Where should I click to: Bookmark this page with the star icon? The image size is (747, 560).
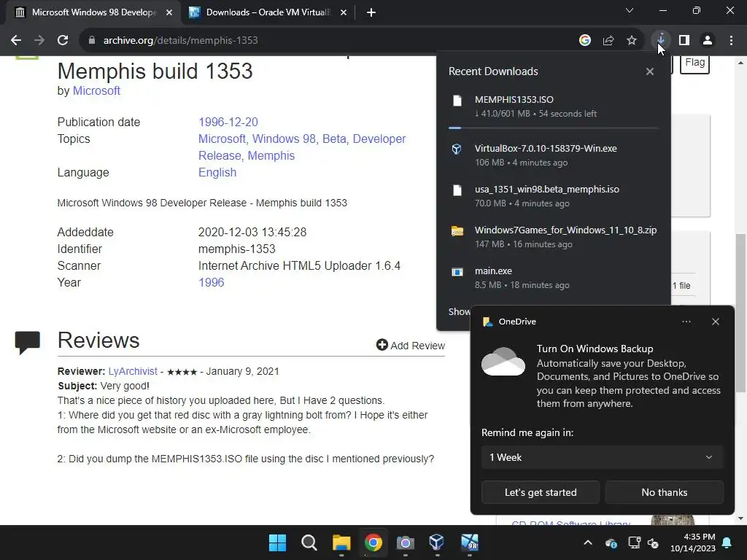632,41
